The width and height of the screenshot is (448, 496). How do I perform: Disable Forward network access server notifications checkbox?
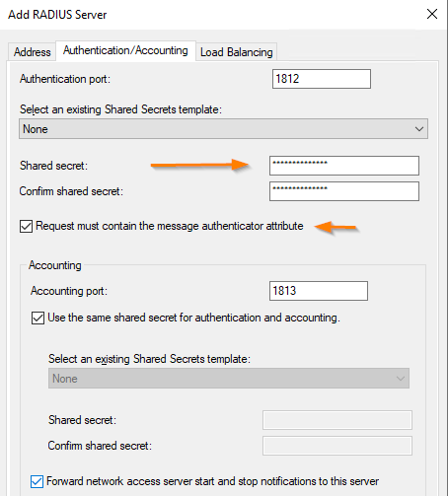pyautogui.click(x=37, y=481)
